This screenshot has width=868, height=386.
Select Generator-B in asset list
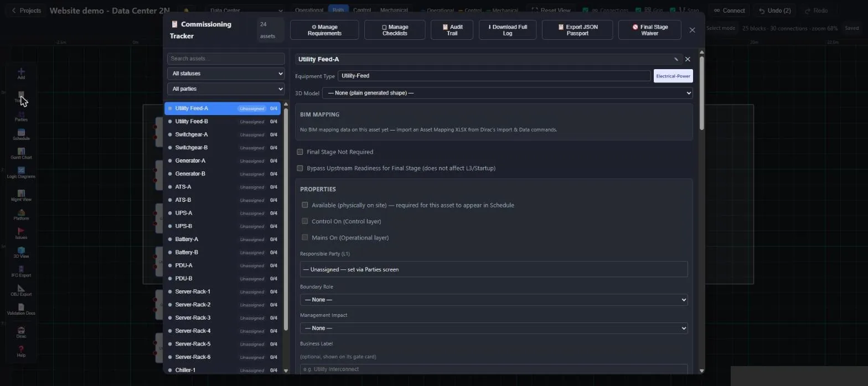tap(224, 174)
